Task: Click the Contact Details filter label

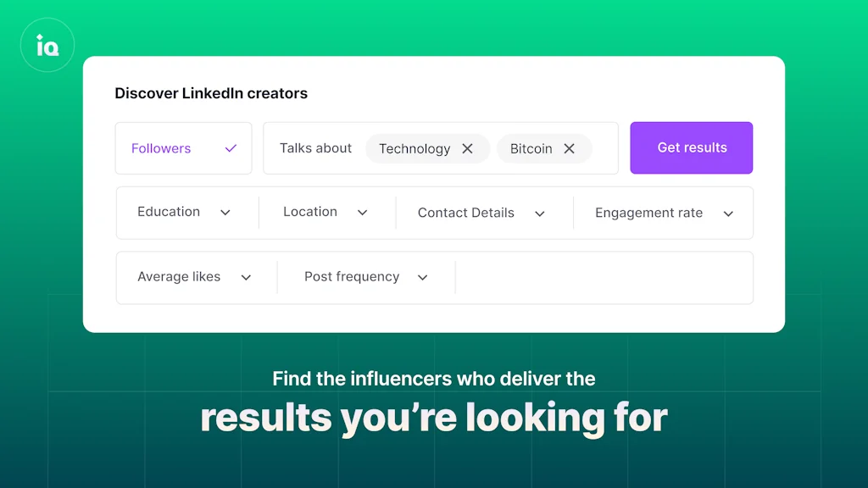Action: (x=465, y=213)
